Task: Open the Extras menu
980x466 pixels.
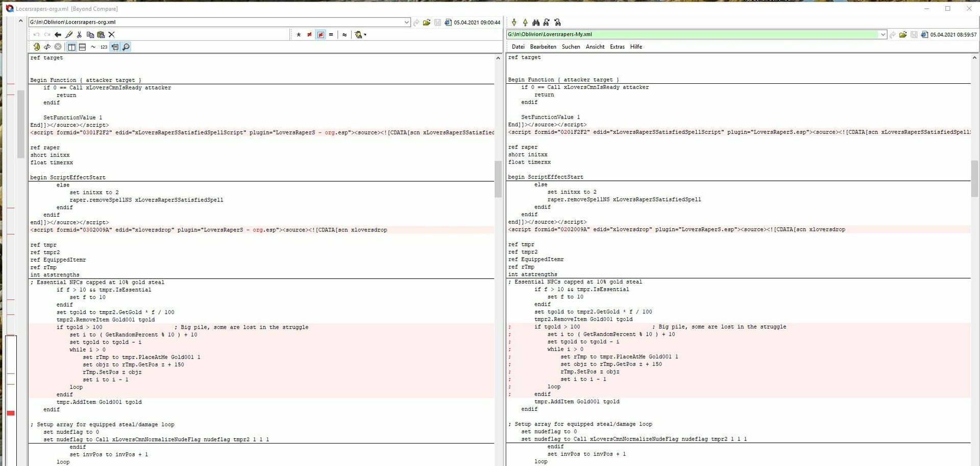Action: click(x=617, y=46)
